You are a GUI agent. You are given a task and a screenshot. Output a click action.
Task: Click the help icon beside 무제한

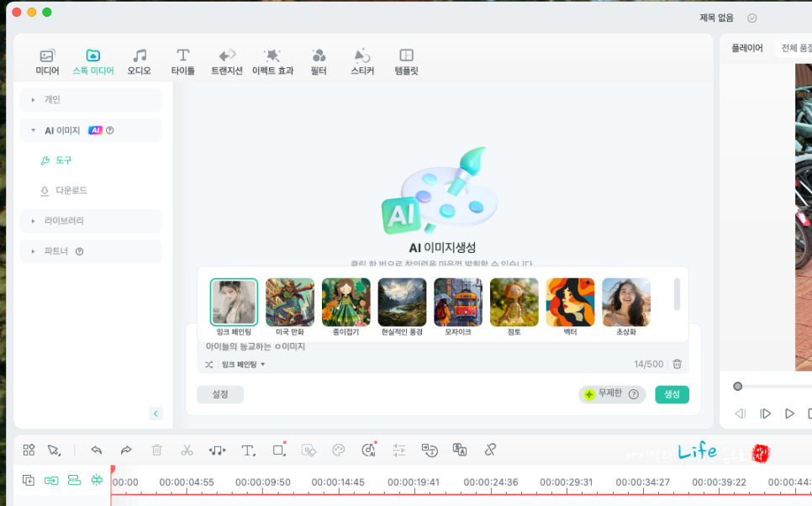click(x=633, y=394)
